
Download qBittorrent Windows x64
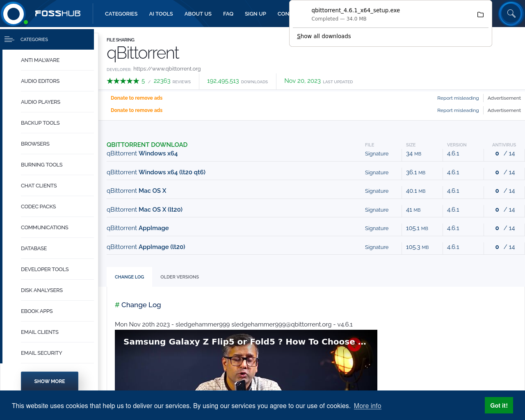[142, 153]
